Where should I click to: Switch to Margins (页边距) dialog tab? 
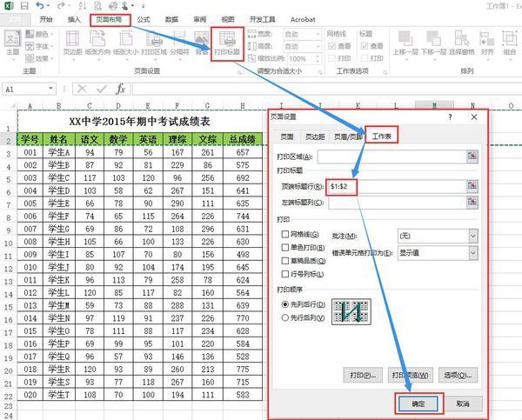[x=315, y=137]
